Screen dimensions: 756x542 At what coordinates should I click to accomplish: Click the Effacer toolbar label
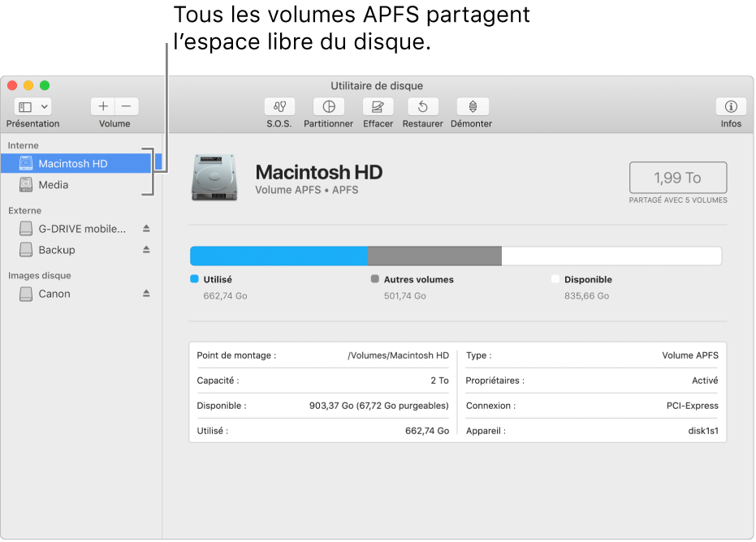click(x=378, y=124)
